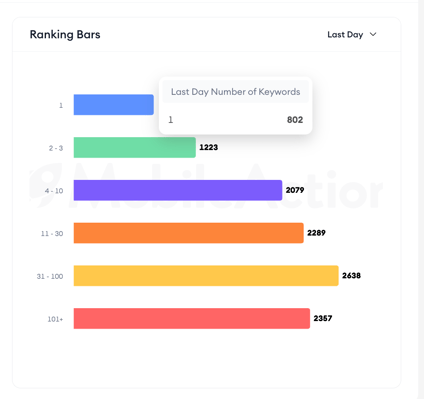Select the purple 4 - 10 ranking bar

click(178, 190)
